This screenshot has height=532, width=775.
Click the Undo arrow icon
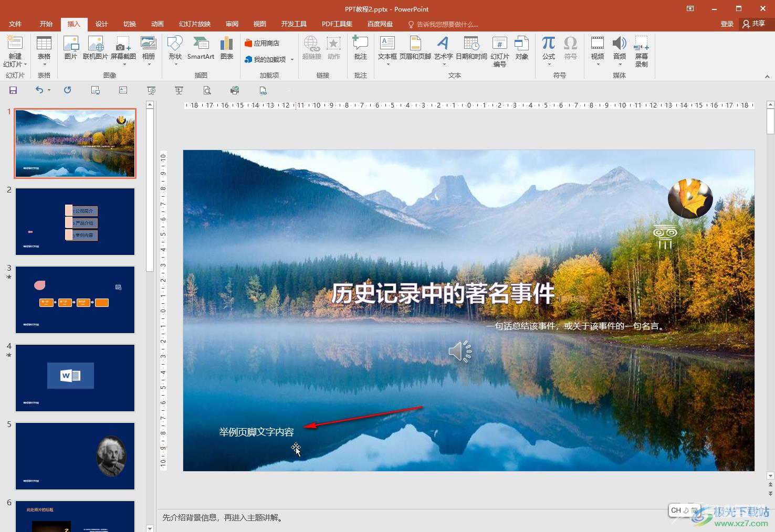pos(39,90)
